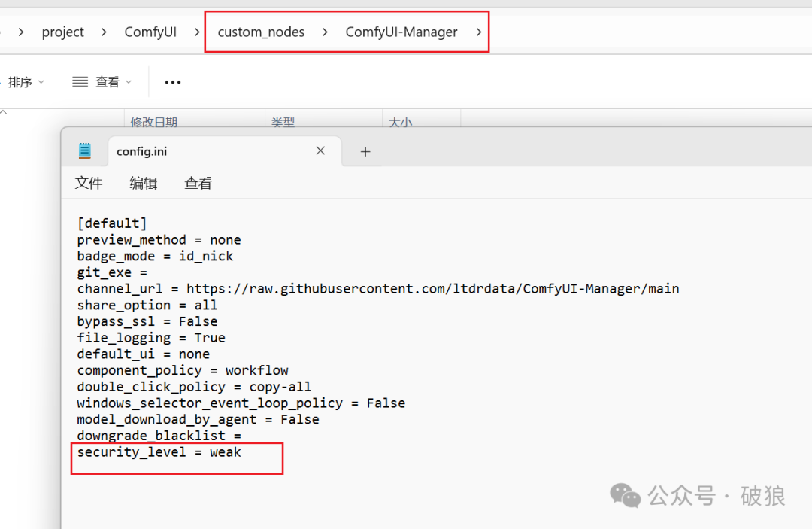The width and height of the screenshot is (812, 529).
Task: Expand chevron before project breadcrumb
Action: pos(21,32)
